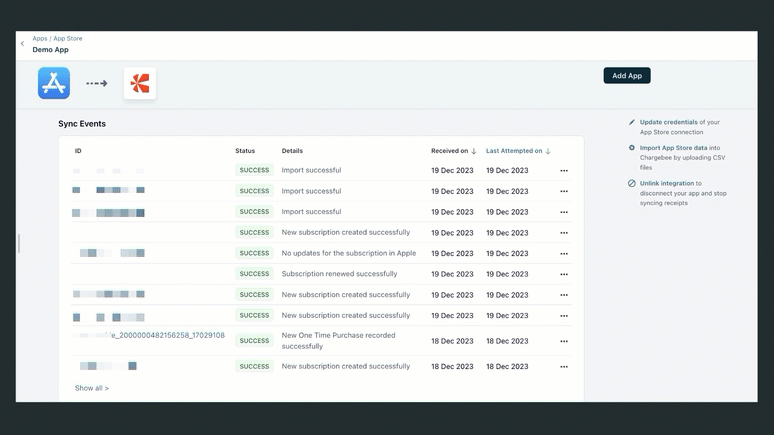
Task: Click the sync event ID ending in 17029108
Action: (167, 336)
